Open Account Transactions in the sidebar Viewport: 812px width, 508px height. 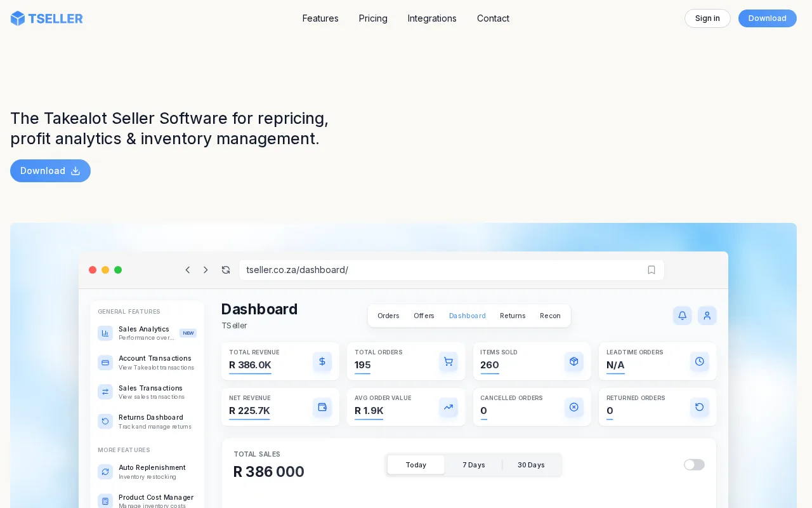[147, 363]
